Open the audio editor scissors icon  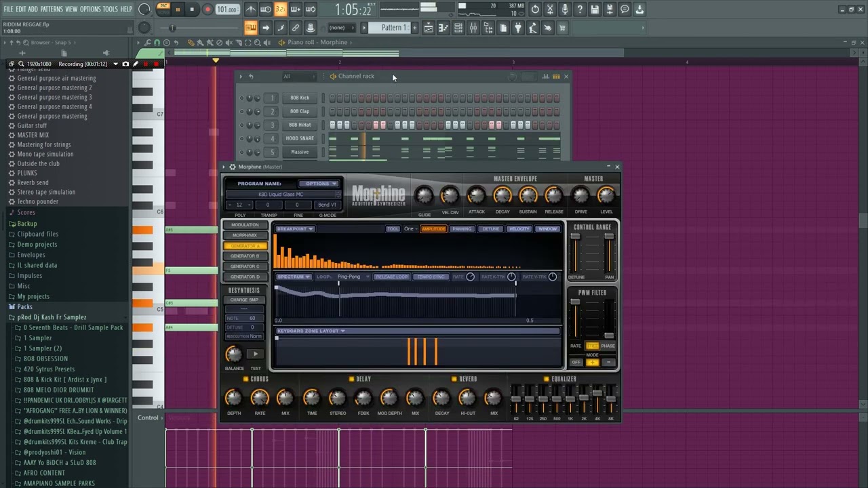(550, 9)
